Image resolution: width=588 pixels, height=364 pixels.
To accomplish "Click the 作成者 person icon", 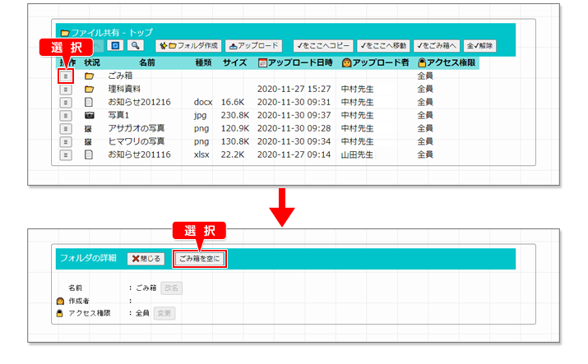I will tap(60, 301).
